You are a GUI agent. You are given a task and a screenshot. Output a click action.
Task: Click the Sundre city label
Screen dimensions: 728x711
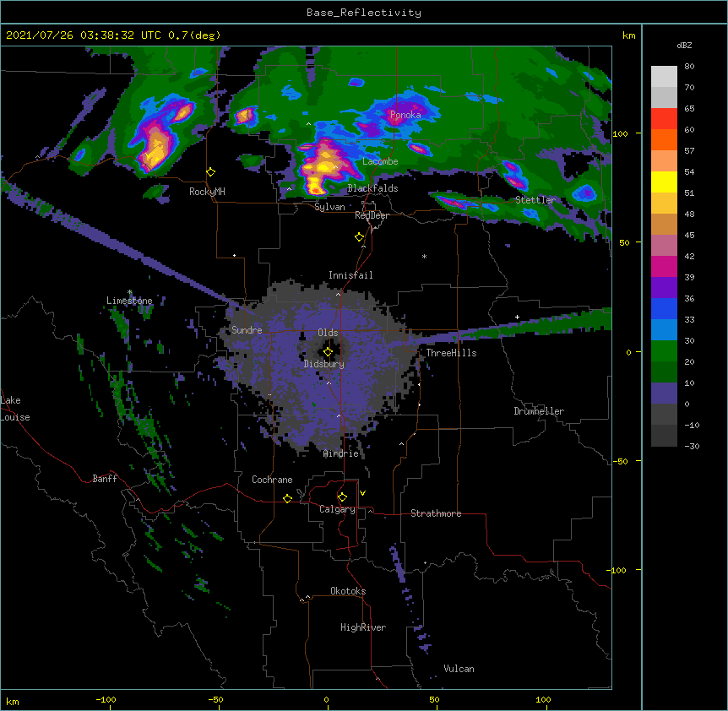coord(247,330)
